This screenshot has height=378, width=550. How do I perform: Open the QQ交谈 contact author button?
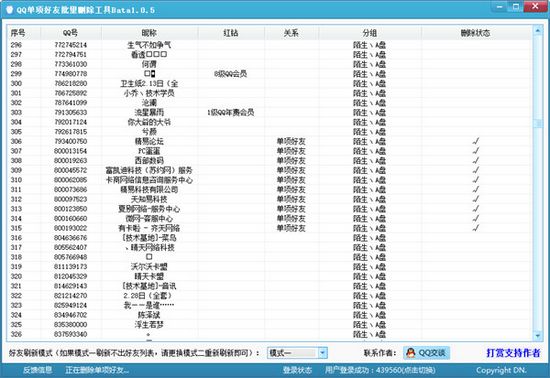pos(426,353)
